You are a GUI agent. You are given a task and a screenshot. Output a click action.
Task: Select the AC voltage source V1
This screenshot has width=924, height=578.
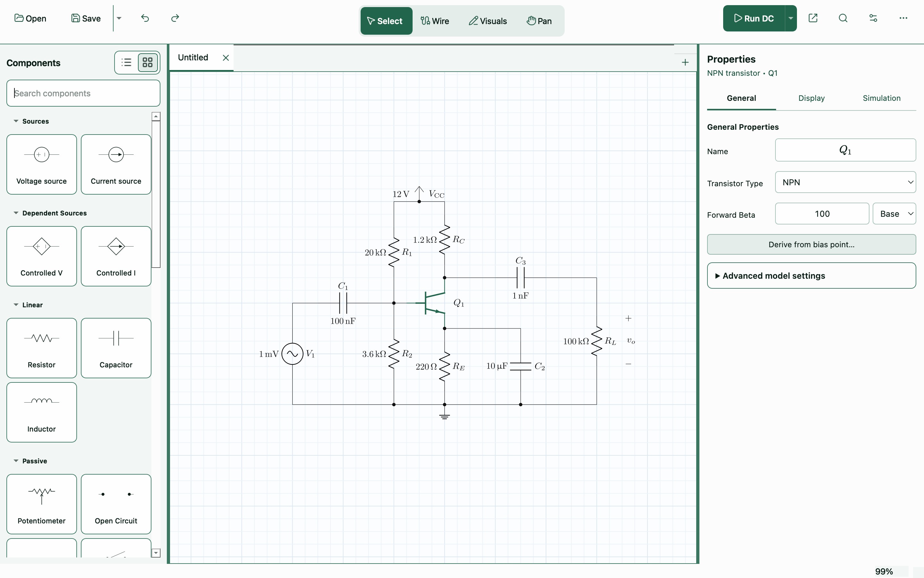[x=293, y=354]
